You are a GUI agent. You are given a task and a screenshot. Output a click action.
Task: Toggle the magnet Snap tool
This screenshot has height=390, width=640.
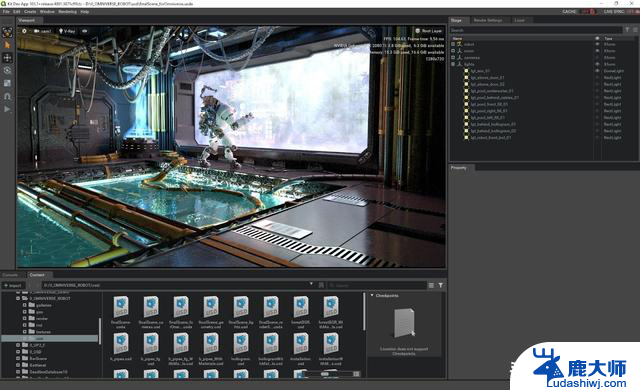coord(7,96)
